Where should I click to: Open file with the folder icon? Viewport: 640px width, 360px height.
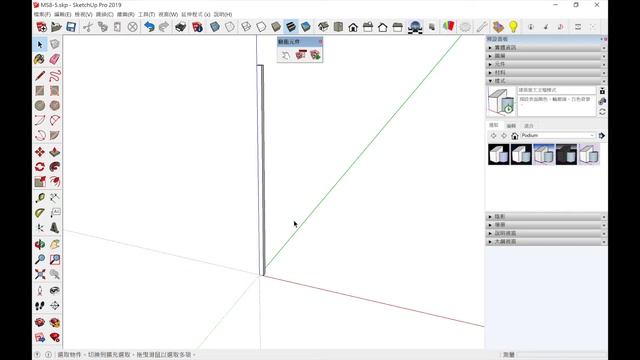[56, 27]
